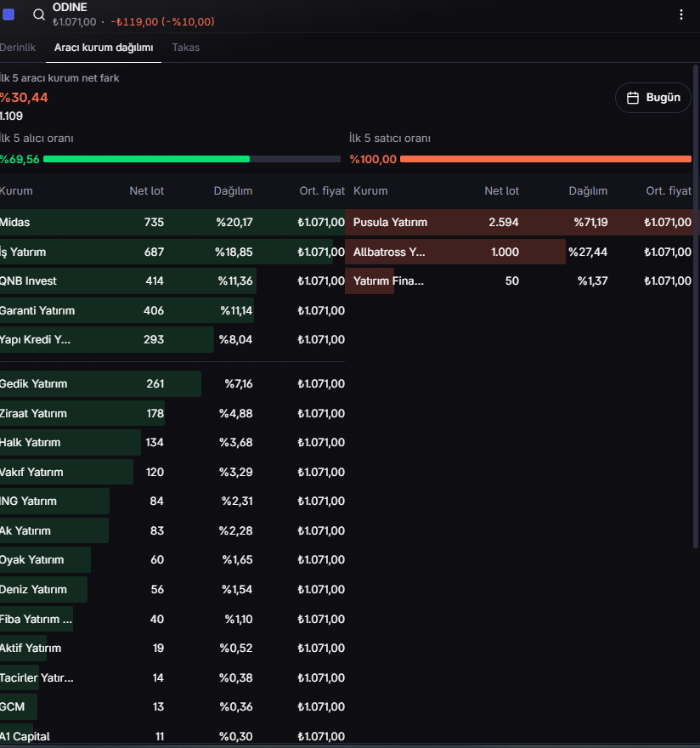This screenshot has height=748, width=700.
Task: Click the %69,56 buyer ratio value
Action: click(20, 159)
